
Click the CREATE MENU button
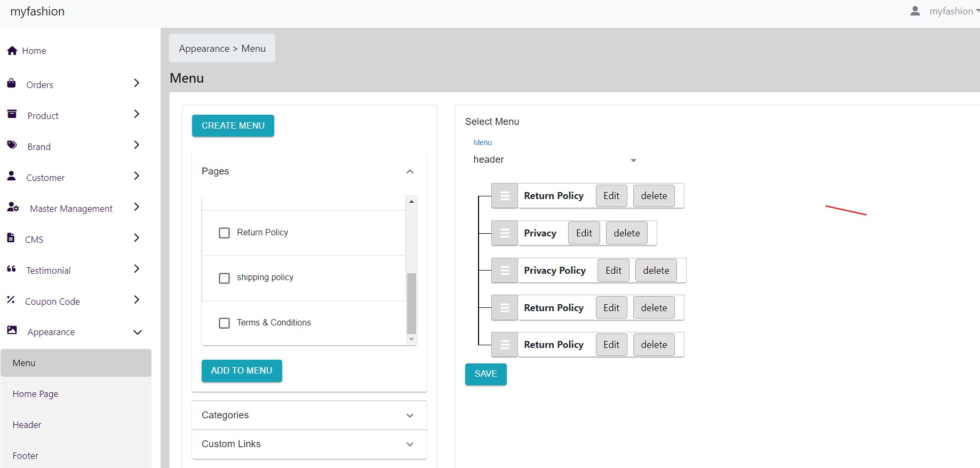pos(233,126)
